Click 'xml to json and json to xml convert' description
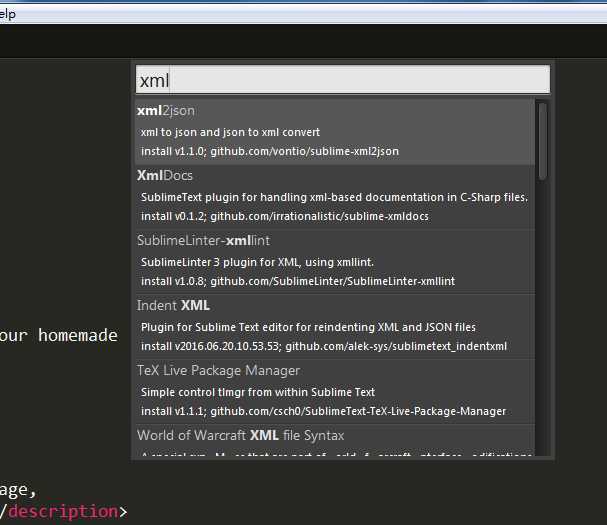The width and height of the screenshot is (607, 525). (230, 132)
